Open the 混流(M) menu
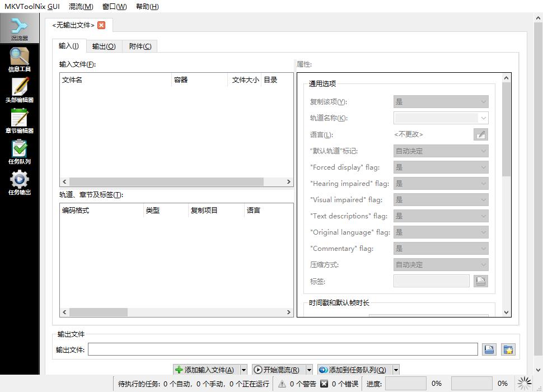543x392 pixels. [81, 6]
